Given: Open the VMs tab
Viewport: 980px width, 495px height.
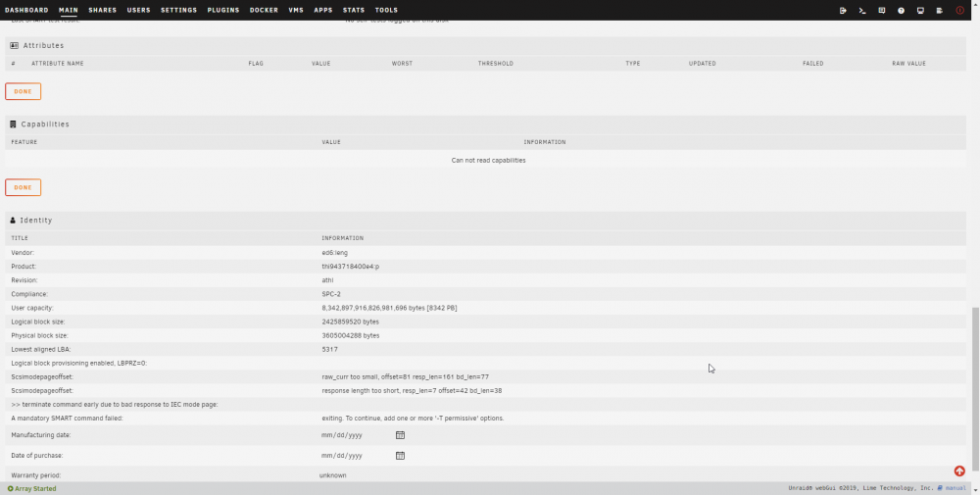Looking at the screenshot, I should (x=296, y=10).
